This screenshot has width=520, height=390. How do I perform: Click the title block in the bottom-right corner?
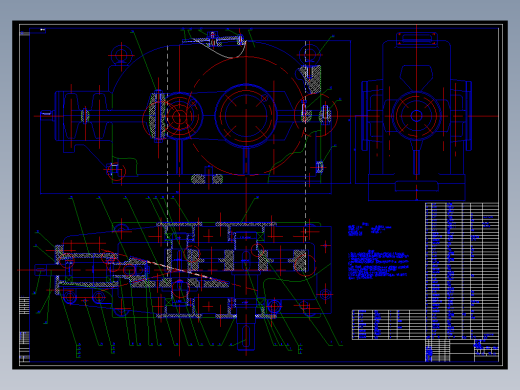462,350
